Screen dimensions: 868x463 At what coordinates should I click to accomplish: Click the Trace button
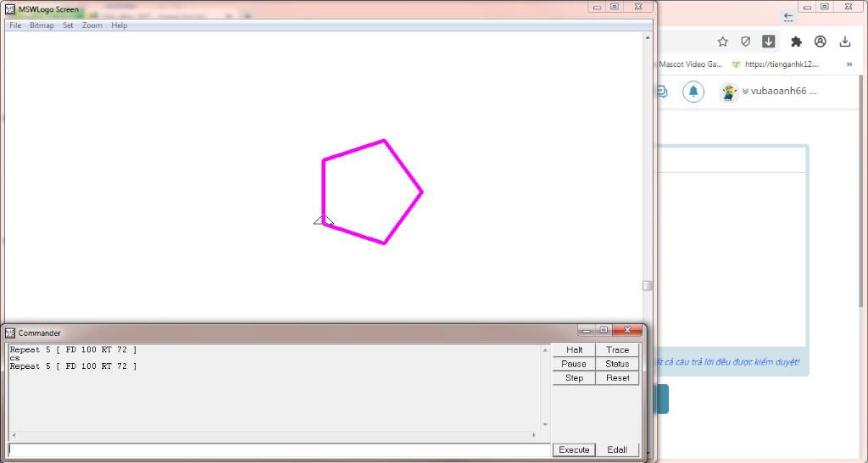(617, 350)
